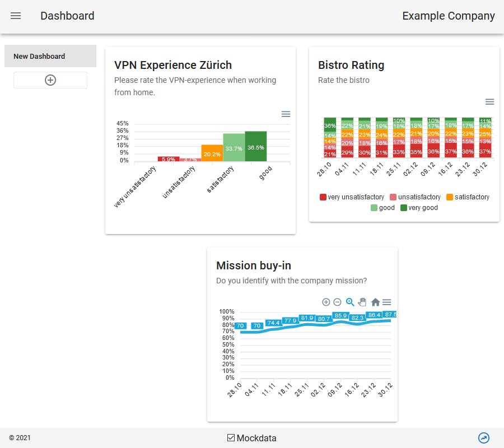The height and width of the screenshot is (448, 504).
Task: Click the 36.5% 'good' bar in VPN chart
Action: pos(255,147)
